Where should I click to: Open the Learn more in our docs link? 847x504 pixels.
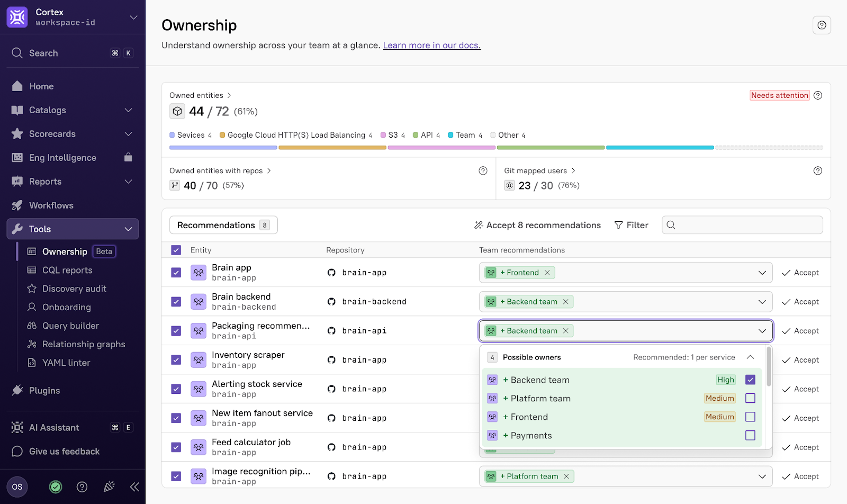click(x=431, y=46)
